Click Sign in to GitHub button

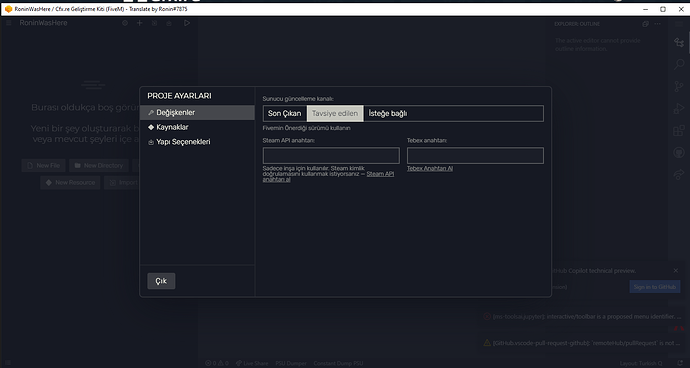coord(655,287)
